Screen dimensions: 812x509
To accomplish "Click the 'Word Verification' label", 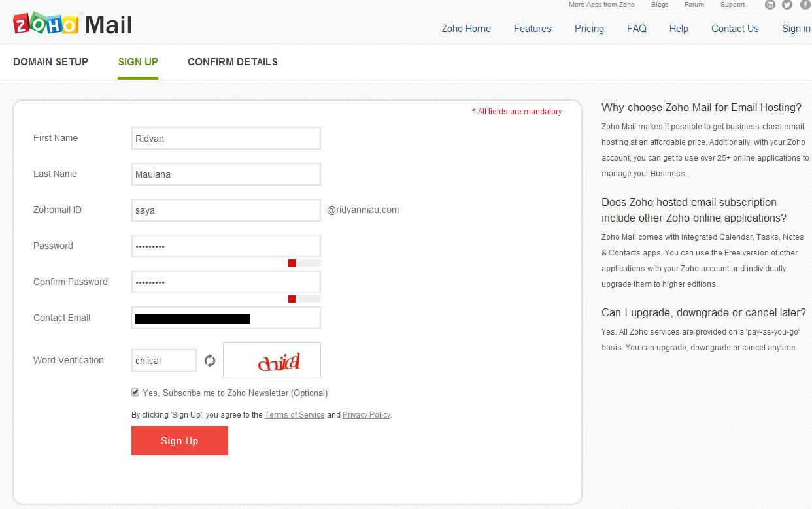I will click(x=69, y=361).
